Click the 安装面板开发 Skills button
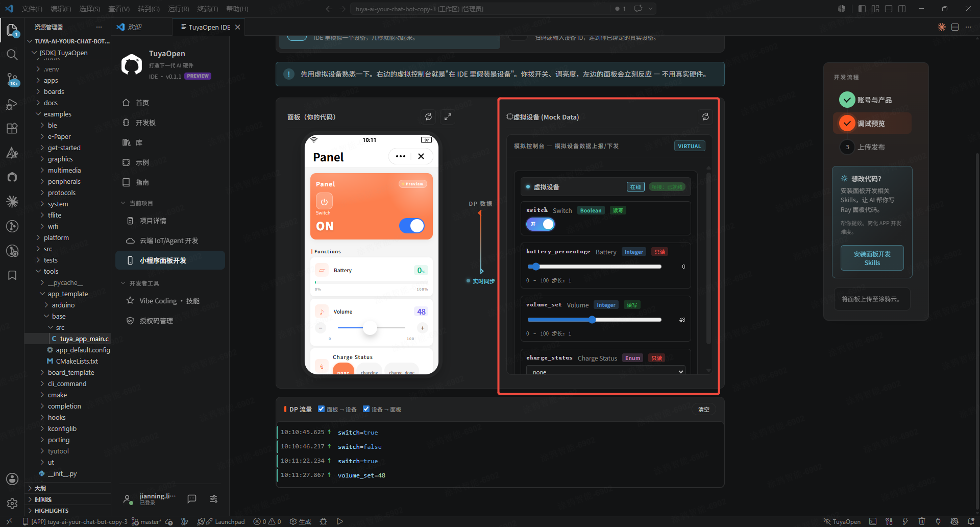The image size is (980, 527). [872, 258]
